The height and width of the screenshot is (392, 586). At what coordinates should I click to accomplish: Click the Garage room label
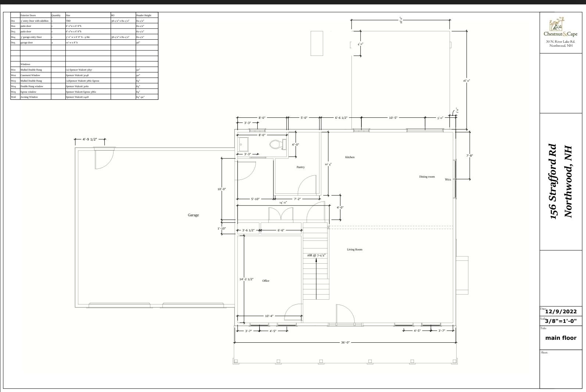point(193,215)
